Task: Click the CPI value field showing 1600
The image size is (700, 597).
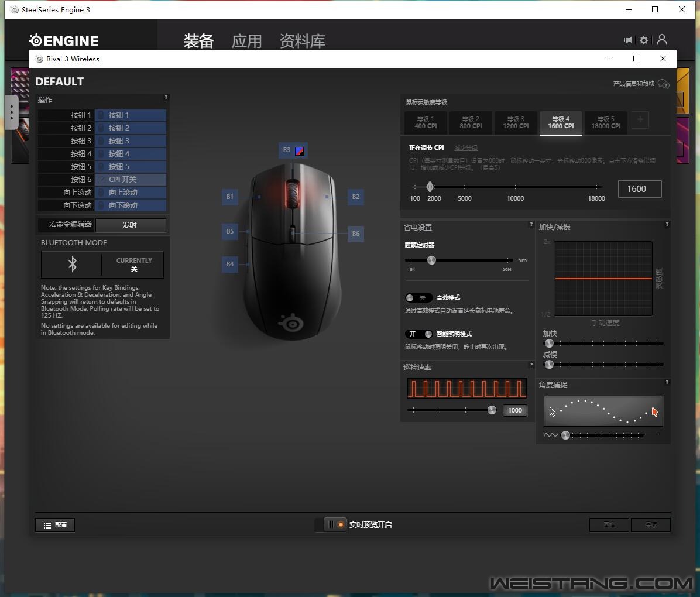Action: pos(640,189)
